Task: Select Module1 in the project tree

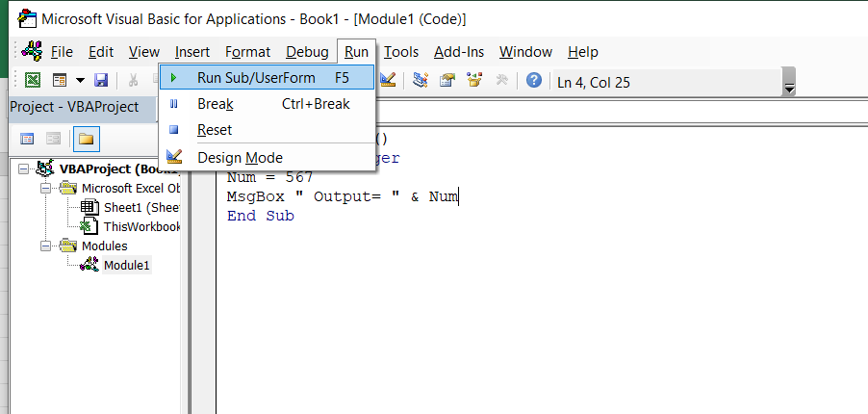Action: tap(127, 265)
